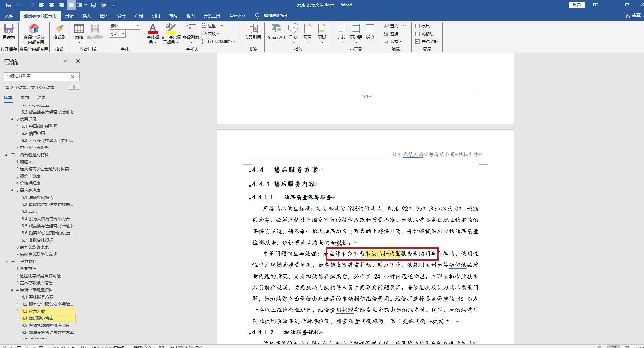644x348 pixels.
Task: Expand the 6.2 信用中国 heading
Action: pos(18,134)
